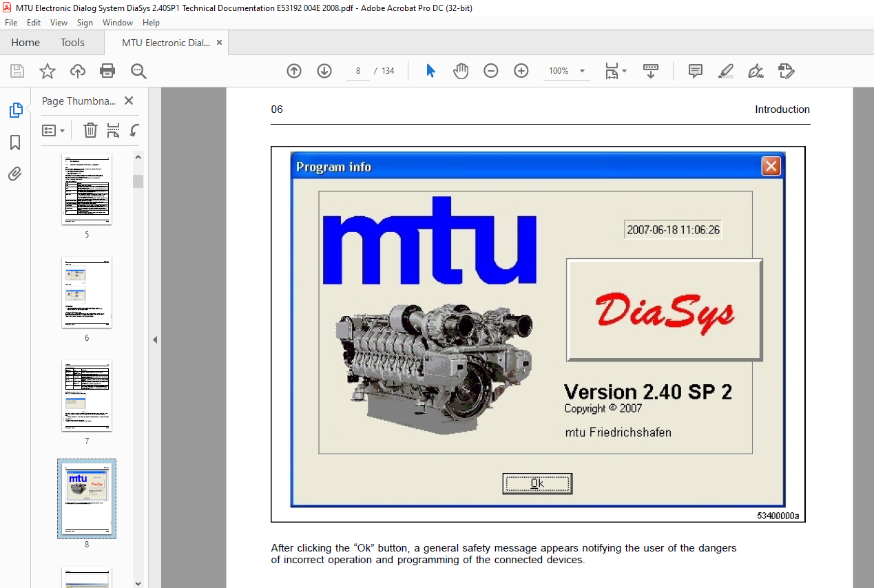Click the DiaSys logo button in image

click(665, 310)
